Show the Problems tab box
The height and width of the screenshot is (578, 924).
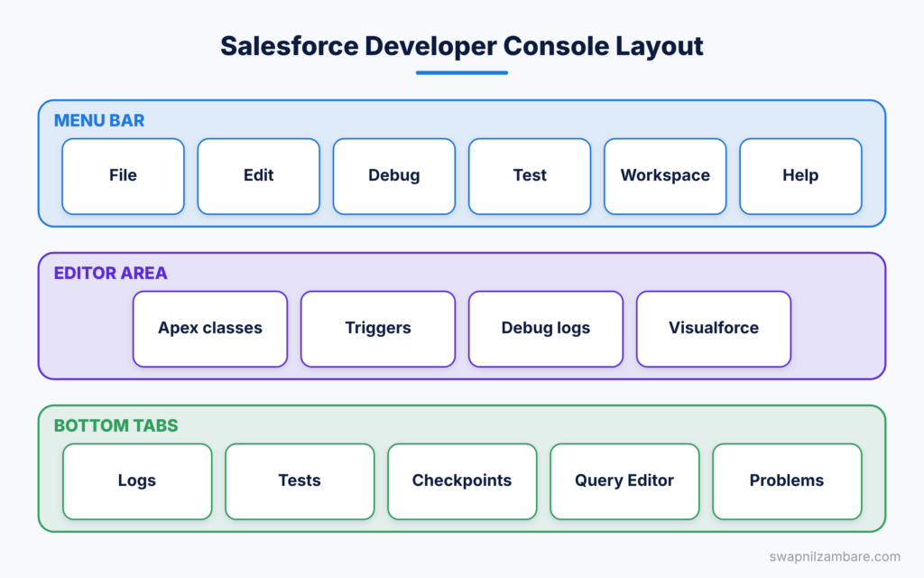787,482
